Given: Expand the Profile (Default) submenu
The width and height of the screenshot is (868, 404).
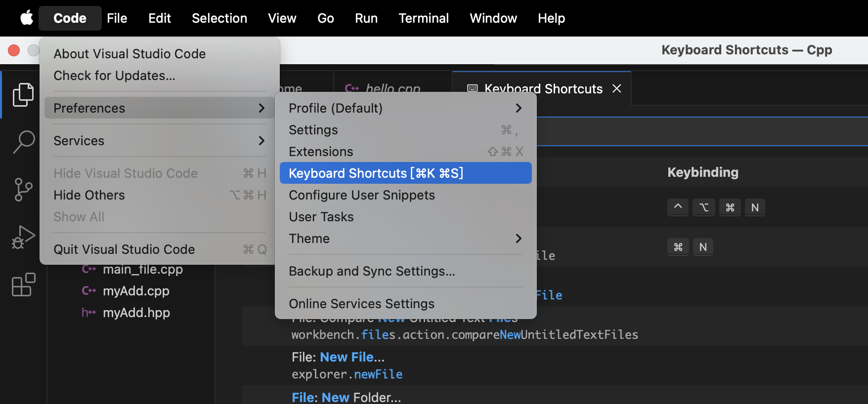Looking at the screenshot, I should click(x=406, y=108).
